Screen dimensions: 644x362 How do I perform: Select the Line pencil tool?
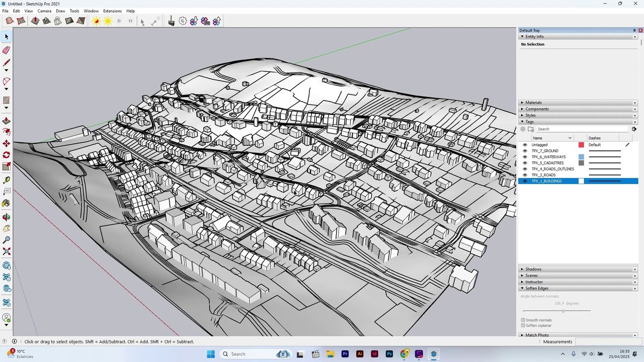[x=7, y=63]
